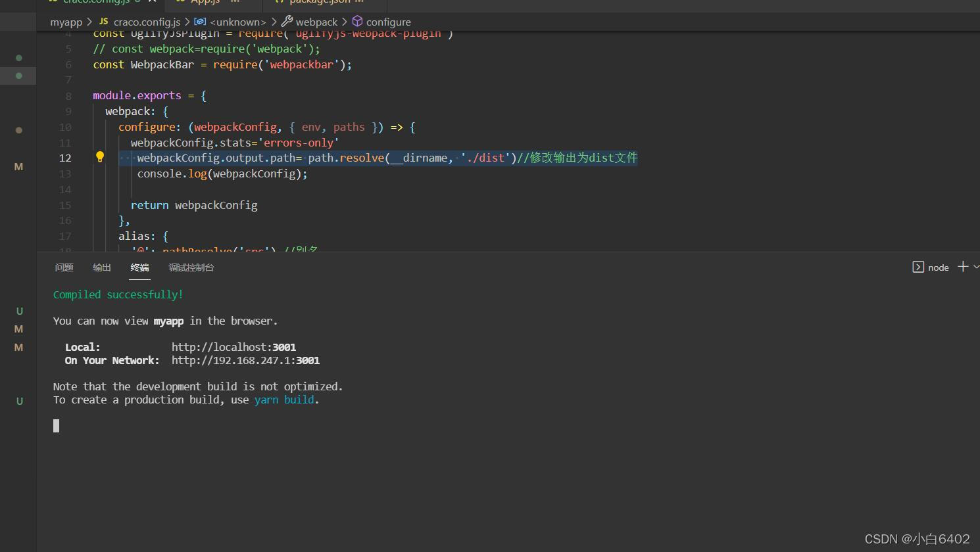Click the 'webpackbar' require string
This screenshot has height=552, width=980.
(x=302, y=64)
